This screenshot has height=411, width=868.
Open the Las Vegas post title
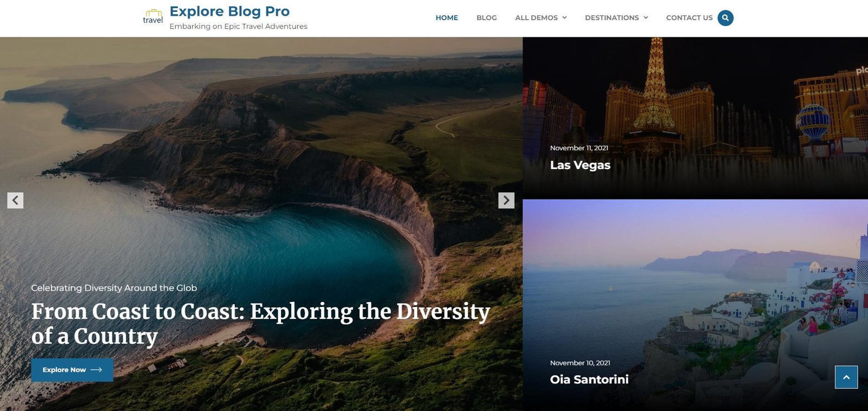coord(580,165)
